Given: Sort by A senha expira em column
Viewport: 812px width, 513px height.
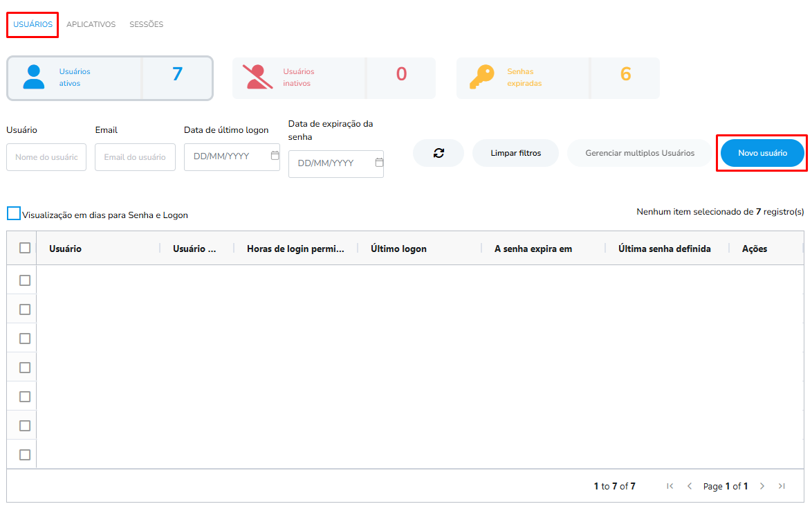Looking at the screenshot, I should (533, 249).
